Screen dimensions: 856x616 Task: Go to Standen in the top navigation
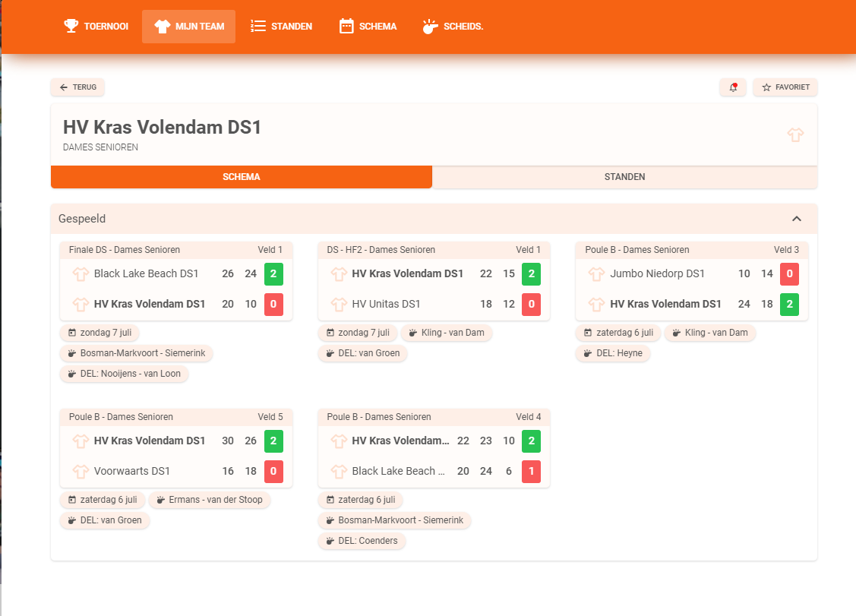pos(281,27)
